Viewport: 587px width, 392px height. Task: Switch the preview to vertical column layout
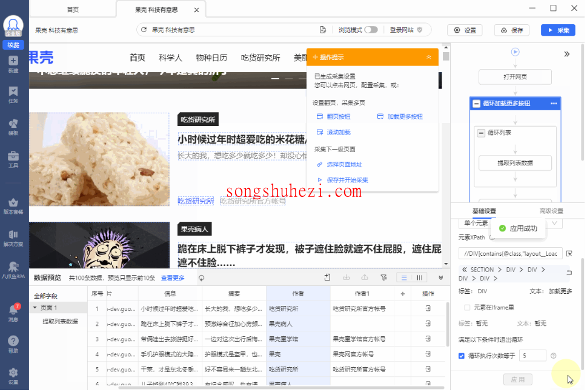click(x=420, y=279)
